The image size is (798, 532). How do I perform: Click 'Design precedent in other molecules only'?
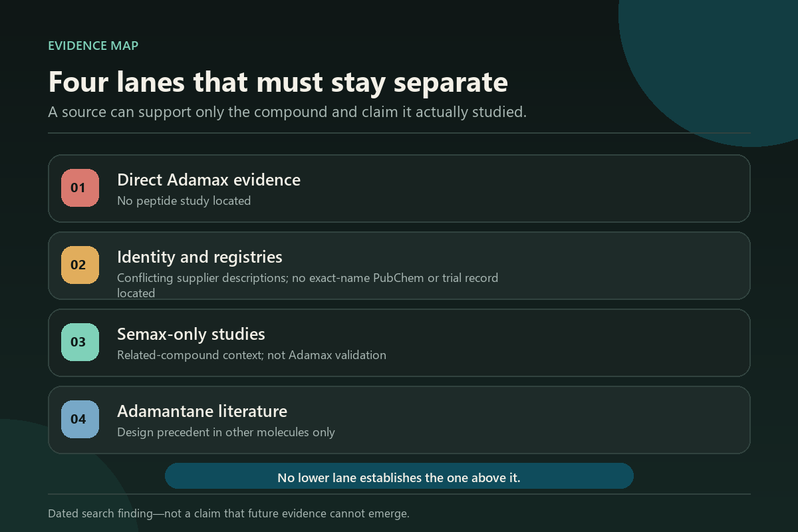(226, 432)
